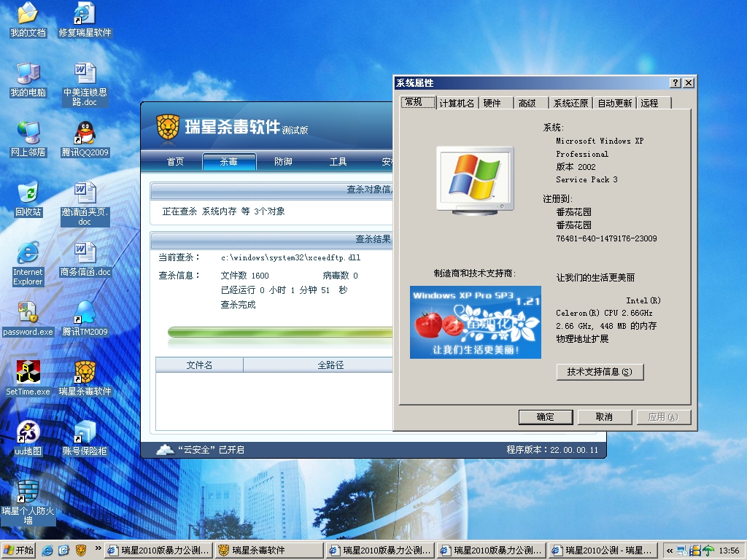Open the 中美连锁思路.doc document
This screenshot has height=560, width=747.
pyautogui.click(x=85, y=85)
